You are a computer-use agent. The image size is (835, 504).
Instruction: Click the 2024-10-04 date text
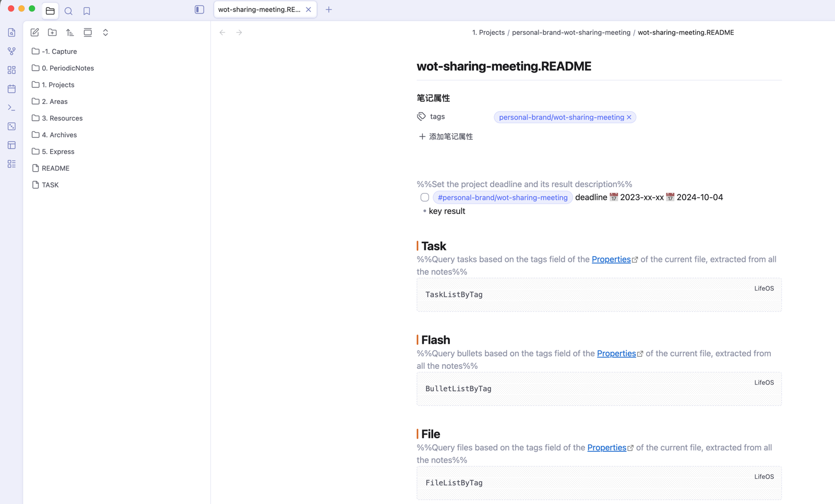pyautogui.click(x=700, y=197)
